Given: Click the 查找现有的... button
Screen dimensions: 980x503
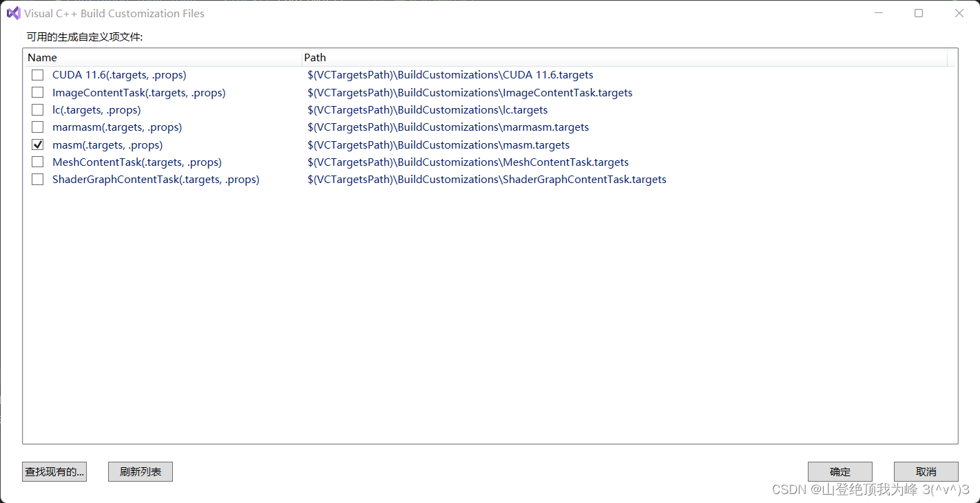Looking at the screenshot, I should point(54,471).
